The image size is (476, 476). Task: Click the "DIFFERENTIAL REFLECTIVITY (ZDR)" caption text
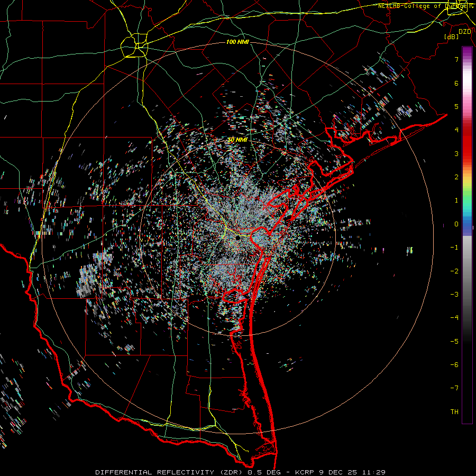170,472
